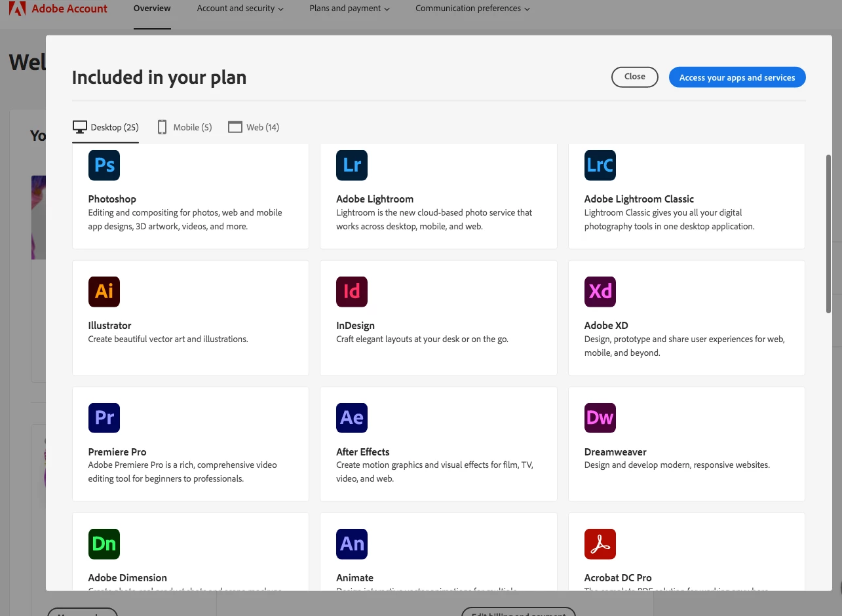Click 'Craft elegant layouts at your desk' description
Image resolution: width=842 pixels, height=616 pixels.
pyautogui.click(x=422, y=339)
